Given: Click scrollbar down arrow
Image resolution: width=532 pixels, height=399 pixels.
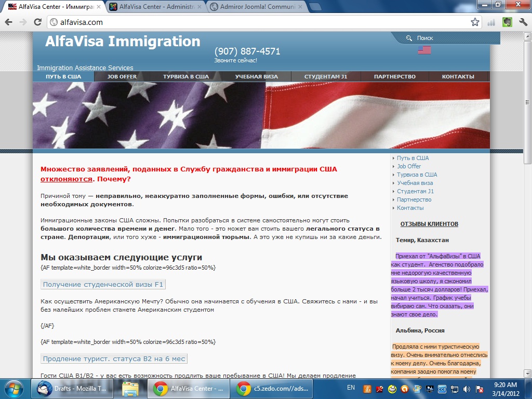Looking at the screenshot, I should 528,373.
